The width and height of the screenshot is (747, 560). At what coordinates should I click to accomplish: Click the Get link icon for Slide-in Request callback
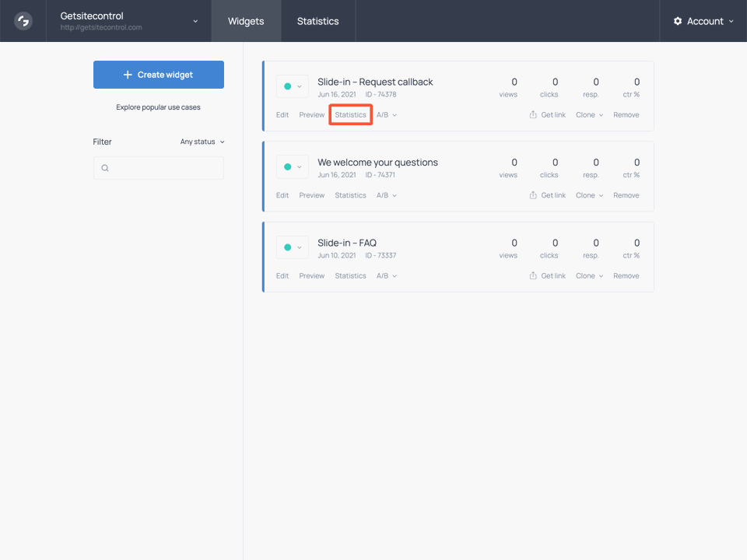pyautogui.click(x=533, y=114)
